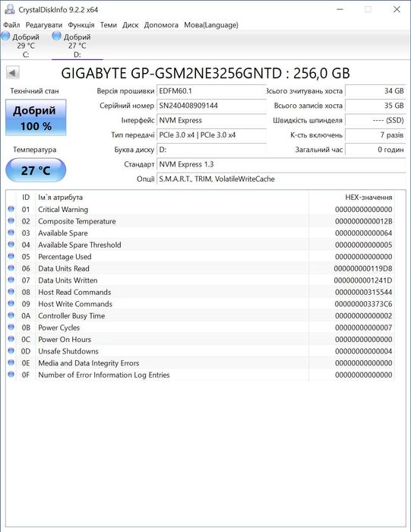Click the C: drive status orb
The image size is (411, 532).
tap(6, 36)
